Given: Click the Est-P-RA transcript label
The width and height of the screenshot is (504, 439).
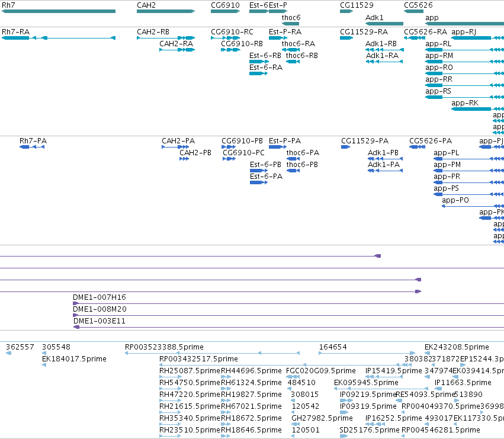Looking at the screenshot, I should (x=285, y=32).
